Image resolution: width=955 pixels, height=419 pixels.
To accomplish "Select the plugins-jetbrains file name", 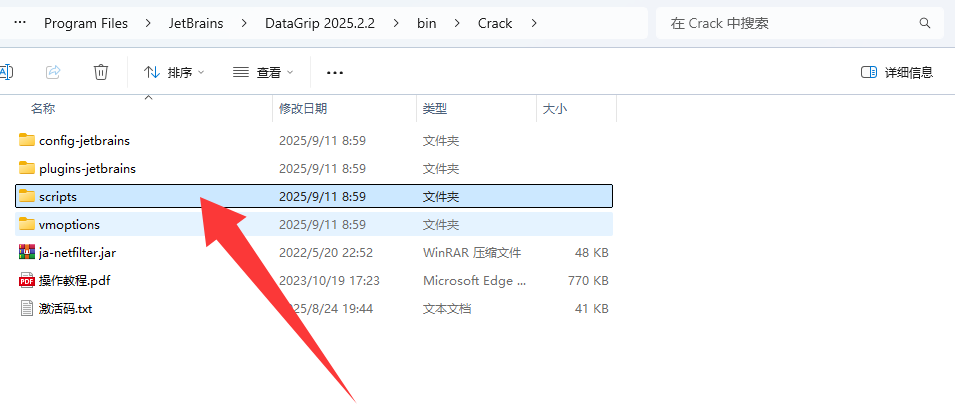I will [87, 168].
